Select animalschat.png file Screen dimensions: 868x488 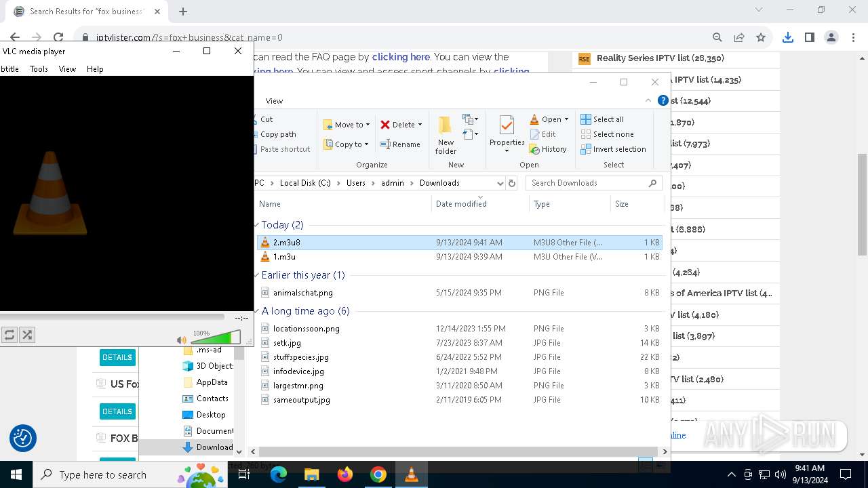coord(460,293)
